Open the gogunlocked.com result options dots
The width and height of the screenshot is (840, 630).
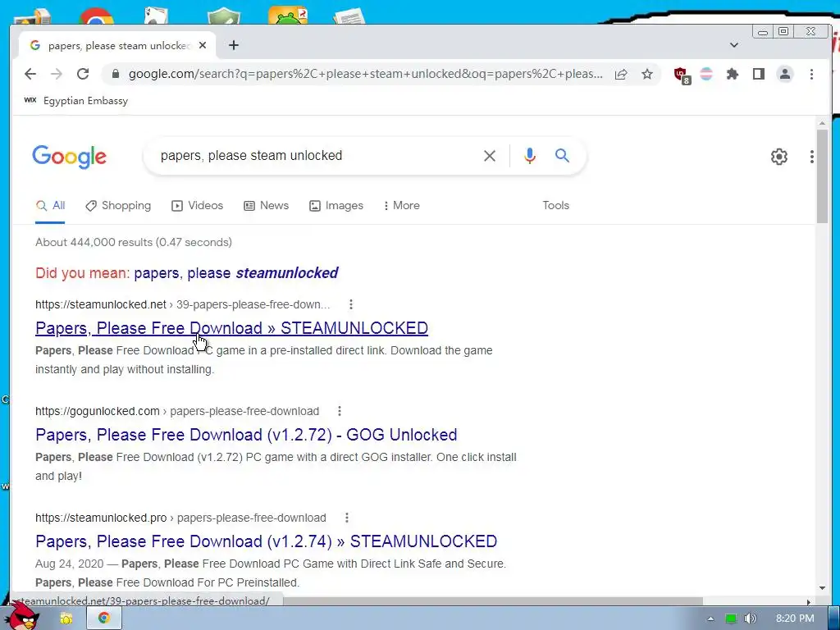340,412
